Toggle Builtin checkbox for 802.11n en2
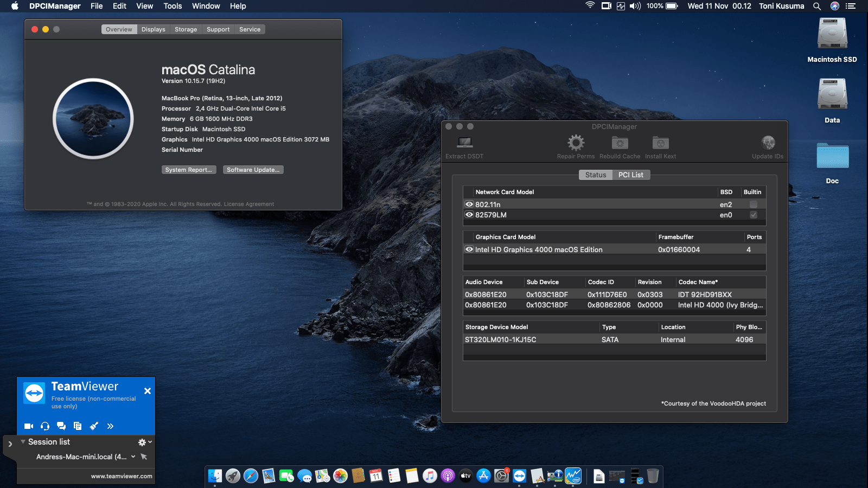868x488 pixels. pos(754,204)
